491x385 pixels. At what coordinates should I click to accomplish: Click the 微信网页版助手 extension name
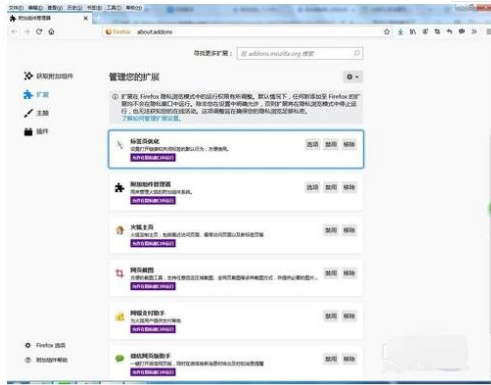pyautogui.click(x=150, y=356)
